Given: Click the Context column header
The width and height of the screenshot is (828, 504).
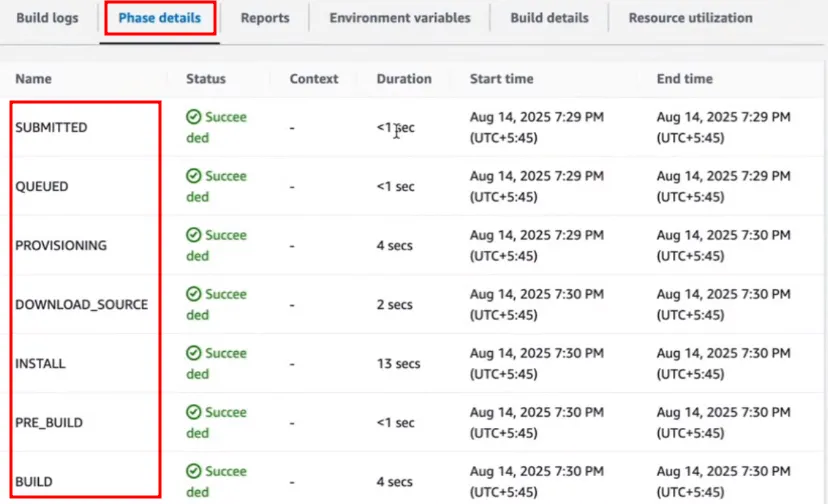Looking at the screenshot, I should (314, 79).
